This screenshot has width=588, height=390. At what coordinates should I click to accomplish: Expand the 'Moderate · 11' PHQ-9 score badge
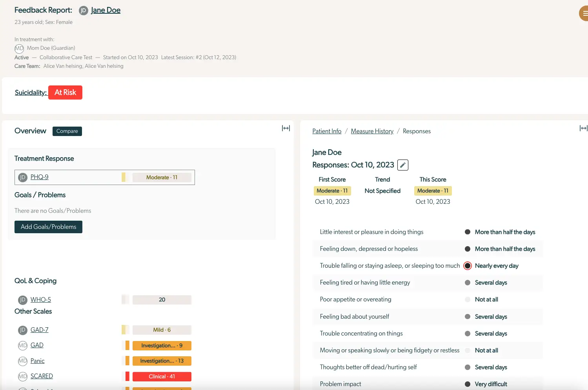pyautogui.click(x=162, y=177)
